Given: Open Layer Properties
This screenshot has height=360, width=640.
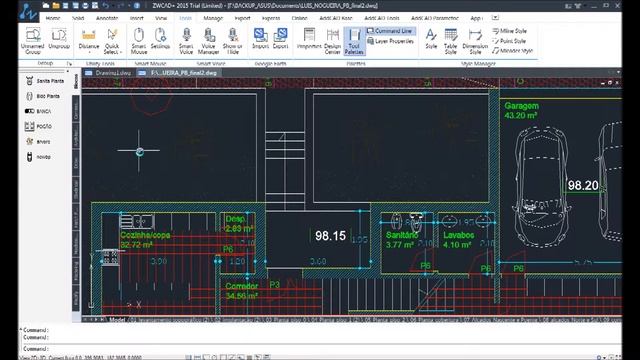Looking at the screenshot, I should pyautogui.click(x=390, y=41).
